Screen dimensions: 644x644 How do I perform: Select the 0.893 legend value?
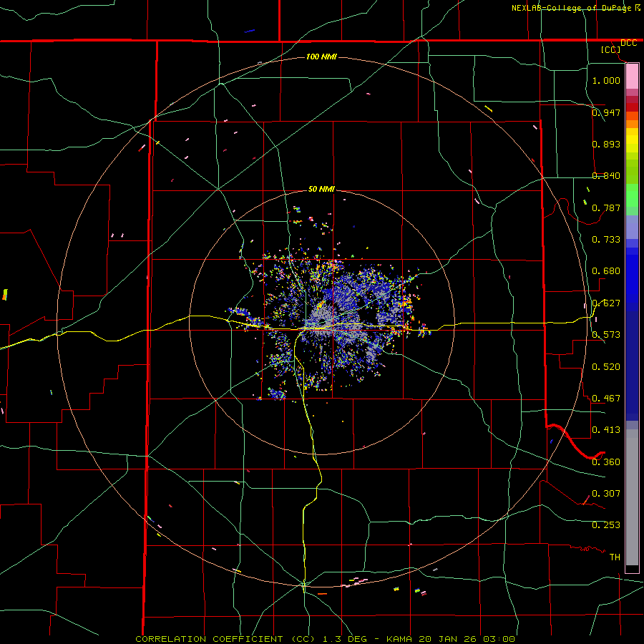coord(606,144)
